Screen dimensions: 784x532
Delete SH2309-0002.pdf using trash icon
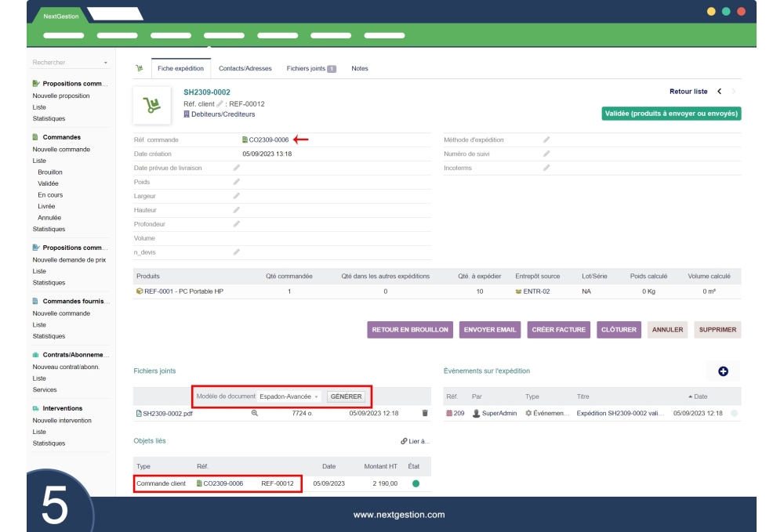(425, 413)
